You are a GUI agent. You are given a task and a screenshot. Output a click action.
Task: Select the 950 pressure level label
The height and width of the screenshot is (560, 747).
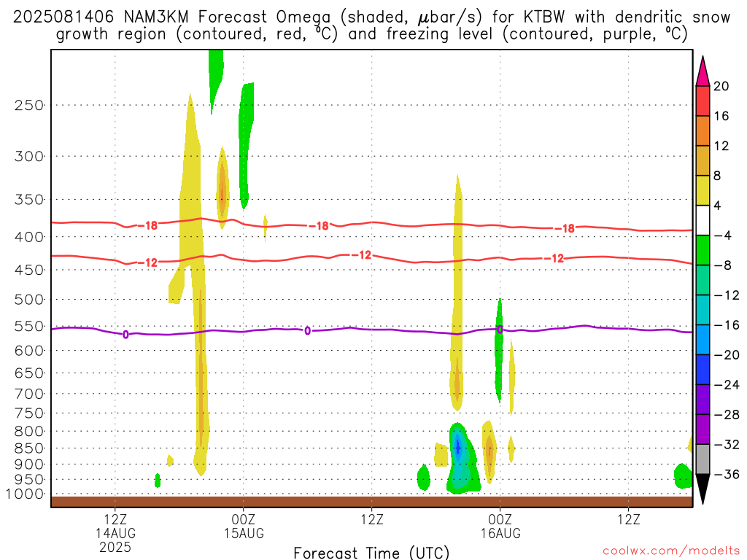tap(29, 480)
